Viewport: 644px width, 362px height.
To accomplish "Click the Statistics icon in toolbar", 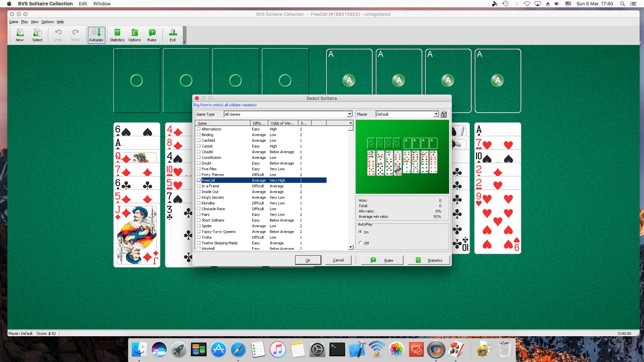I will (116, 35).
